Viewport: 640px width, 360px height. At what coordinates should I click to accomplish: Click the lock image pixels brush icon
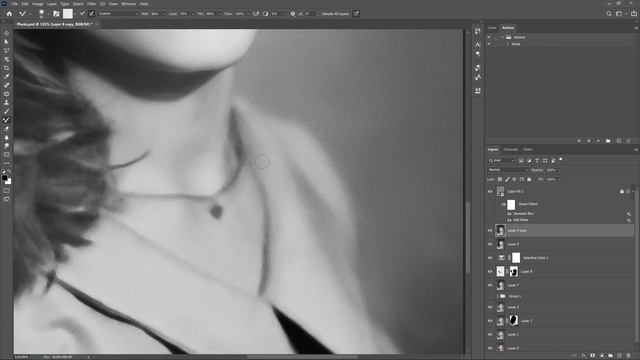[507, 179]
